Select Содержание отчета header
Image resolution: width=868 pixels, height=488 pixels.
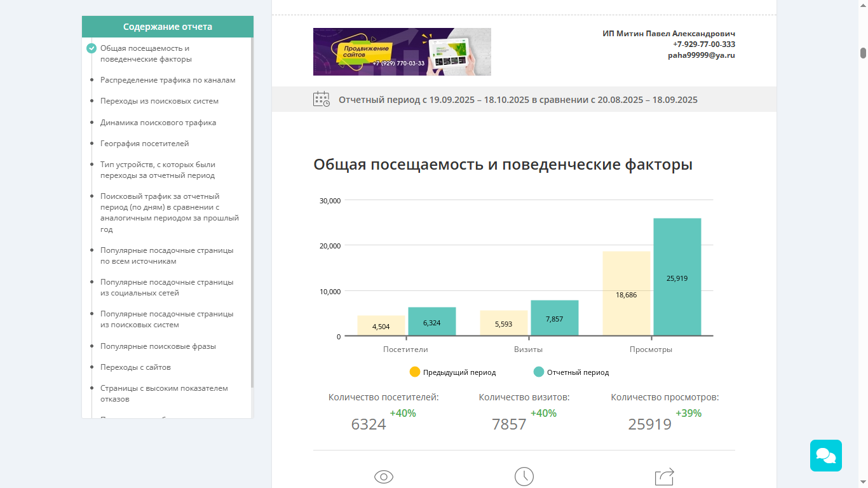click(x=167, y=27)
